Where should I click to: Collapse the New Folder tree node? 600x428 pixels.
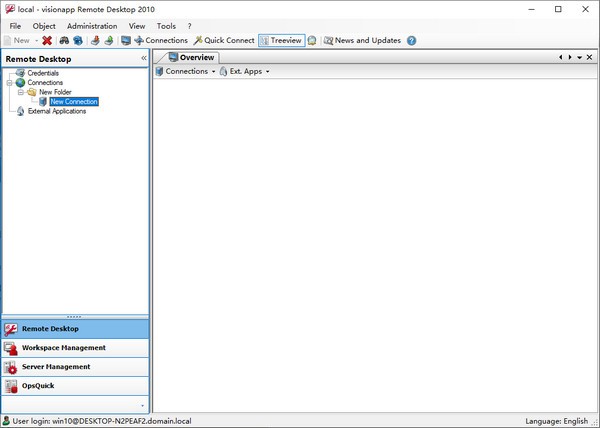[20, 92]
